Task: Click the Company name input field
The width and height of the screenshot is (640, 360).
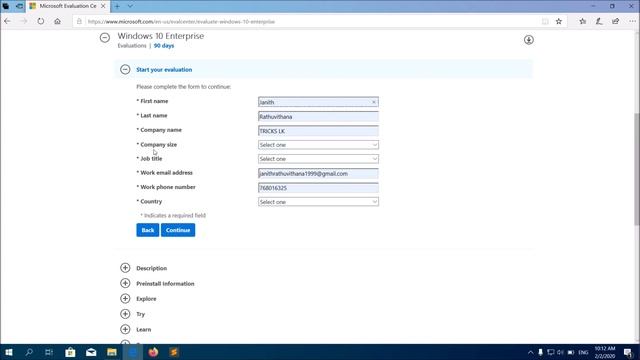Action: point(318,131)
